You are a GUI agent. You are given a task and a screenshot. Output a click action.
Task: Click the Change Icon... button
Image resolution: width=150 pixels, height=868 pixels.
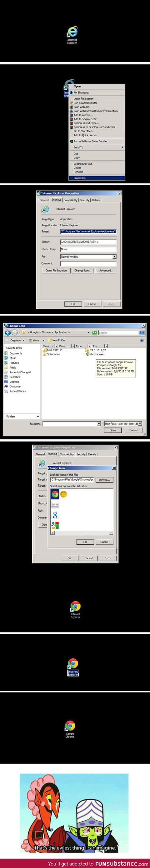82,270
